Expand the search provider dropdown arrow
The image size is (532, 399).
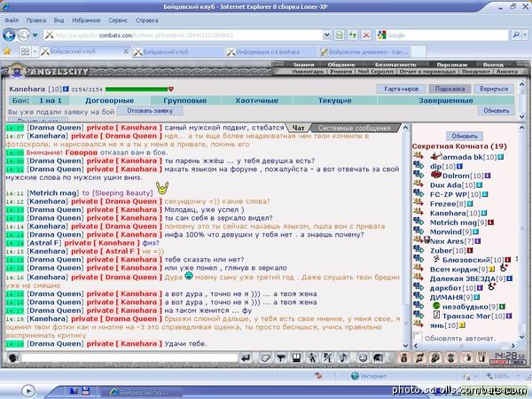tap(525, 35)
